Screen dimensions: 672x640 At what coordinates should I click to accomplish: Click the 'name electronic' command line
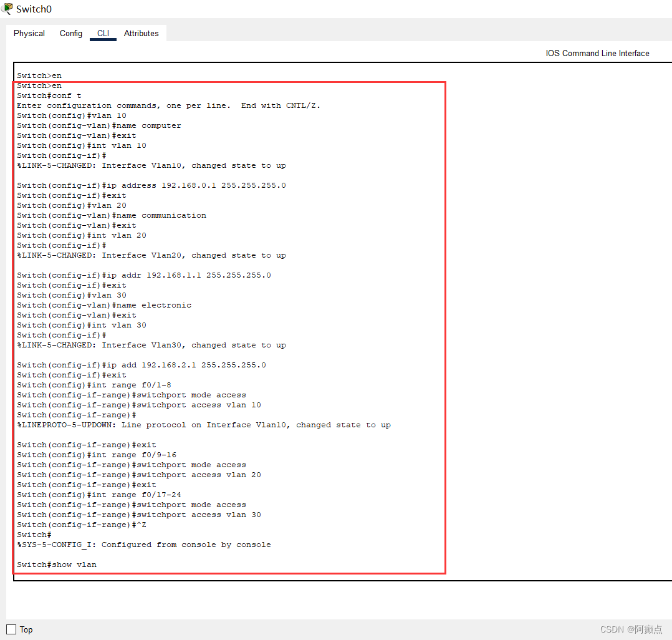pyautogui.click(x=104, y=305)
